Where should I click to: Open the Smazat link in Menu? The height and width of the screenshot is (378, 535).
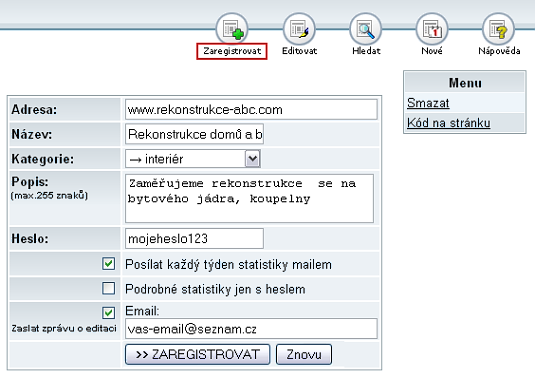point(428,103)
